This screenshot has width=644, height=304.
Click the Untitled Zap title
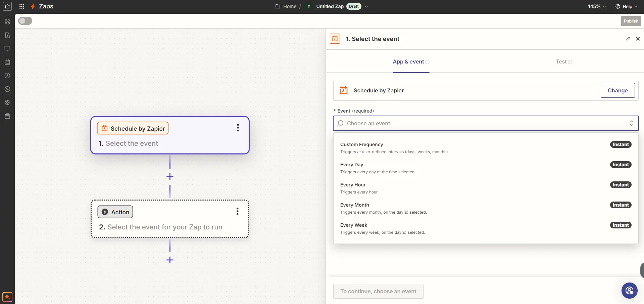330,6
